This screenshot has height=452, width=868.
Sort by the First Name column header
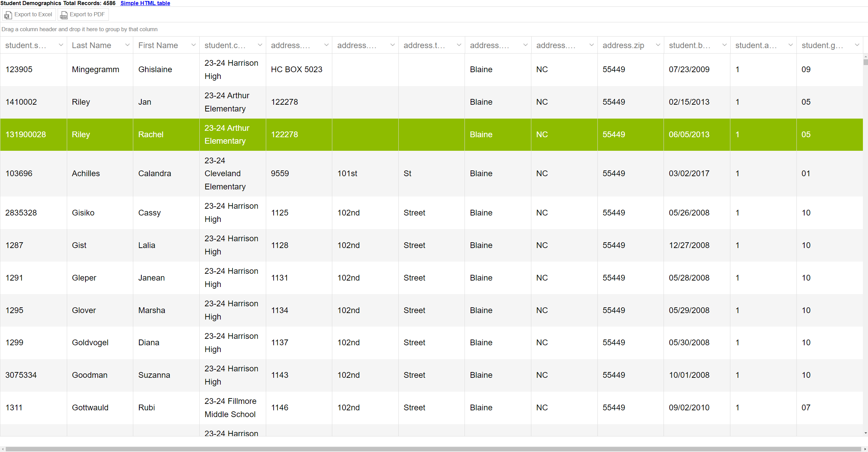pyautogui.click(x=158, y=45)
